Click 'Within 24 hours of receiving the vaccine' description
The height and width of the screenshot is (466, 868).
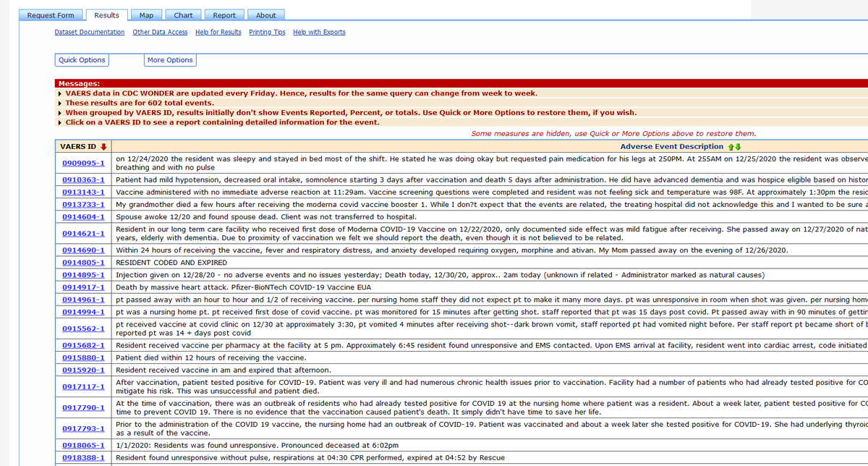(x=452, y=250)
